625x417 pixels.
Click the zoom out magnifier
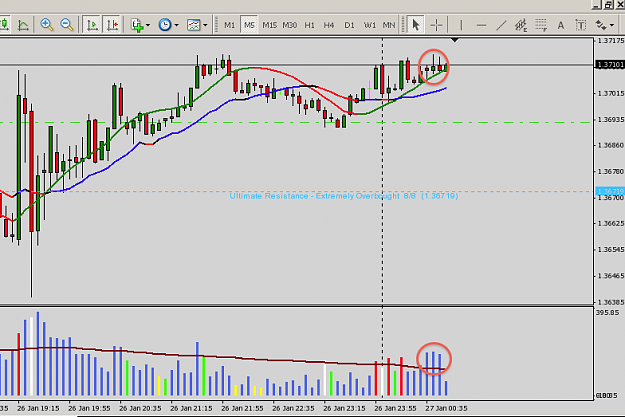(x=67, y=25)
